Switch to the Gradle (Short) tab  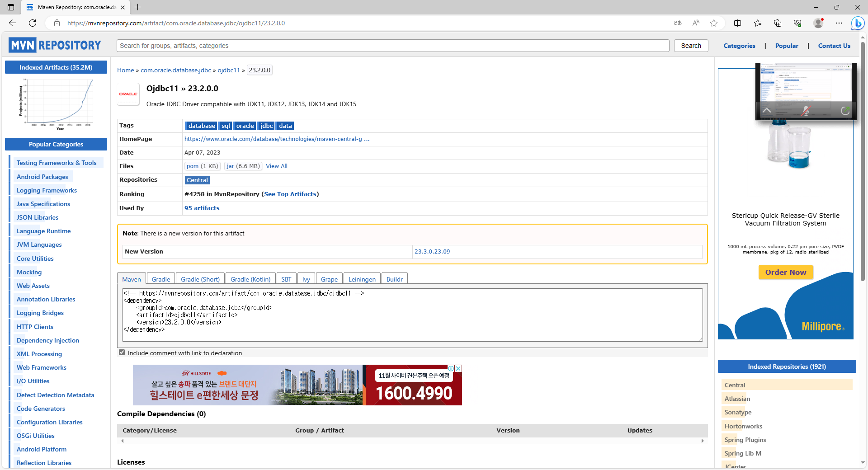(200, 279)
